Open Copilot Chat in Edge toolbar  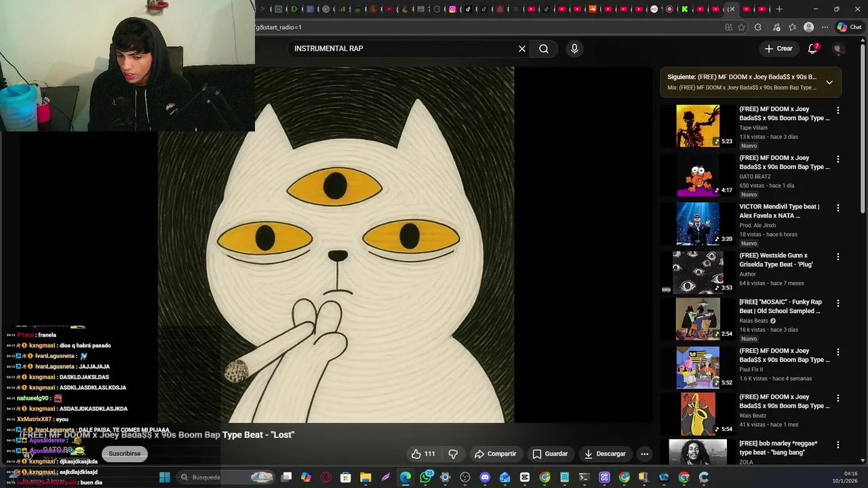849,27
